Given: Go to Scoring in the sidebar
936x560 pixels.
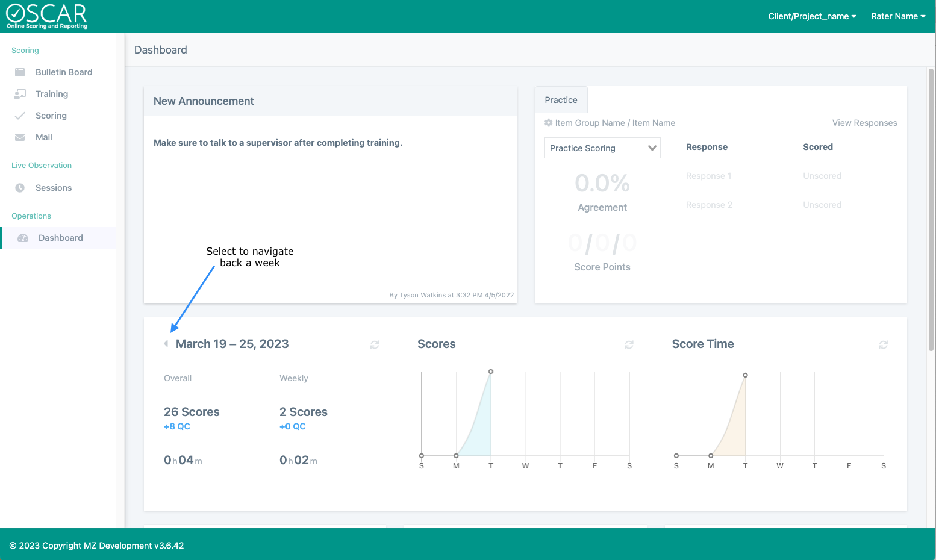Looking at the screenshot, I should pyautogui.click(x=51, y=116).
